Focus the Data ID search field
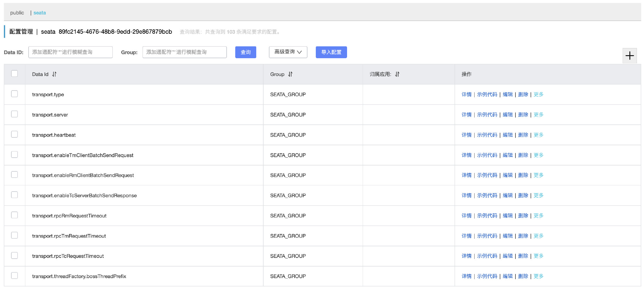 pyautogui.click(x=70, y=52)
